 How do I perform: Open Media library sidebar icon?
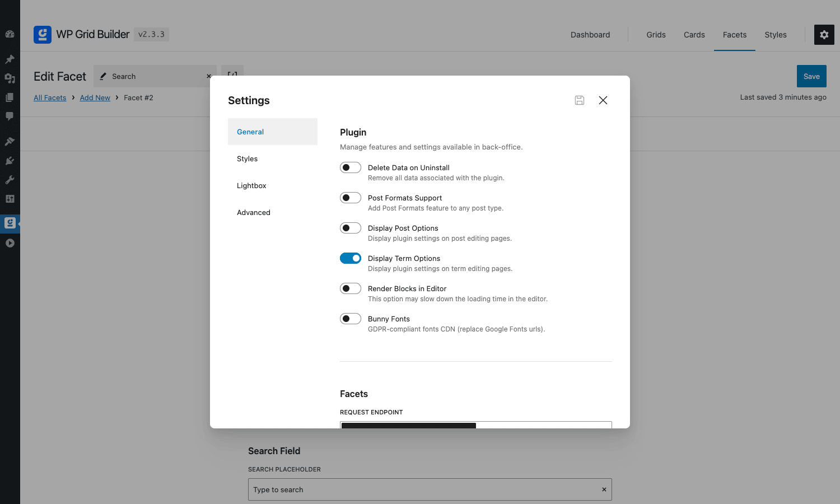tap(10, 78)
